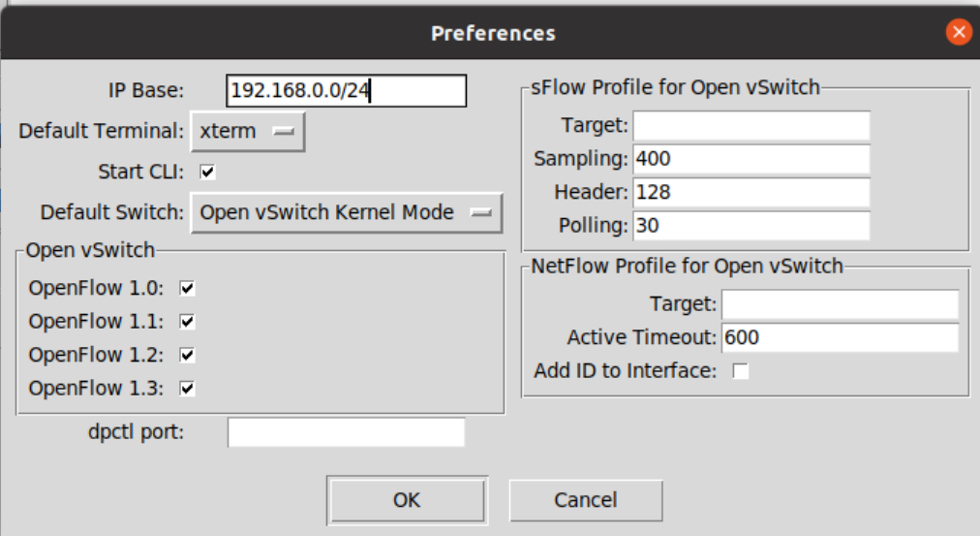Close the Preferences dialog with the X
The width and height of the screenshot is (980, 536).
pyautogui.click(x=959, y=32)
